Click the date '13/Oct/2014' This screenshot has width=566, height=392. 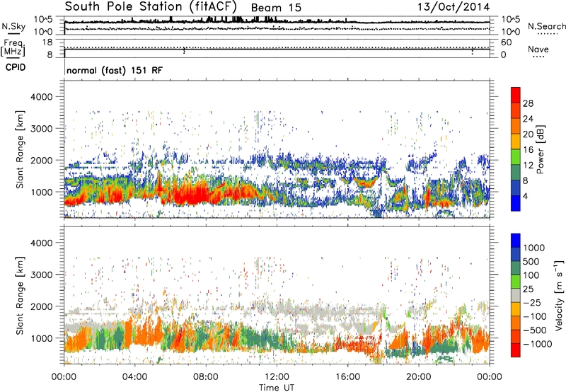click(454, 7)
